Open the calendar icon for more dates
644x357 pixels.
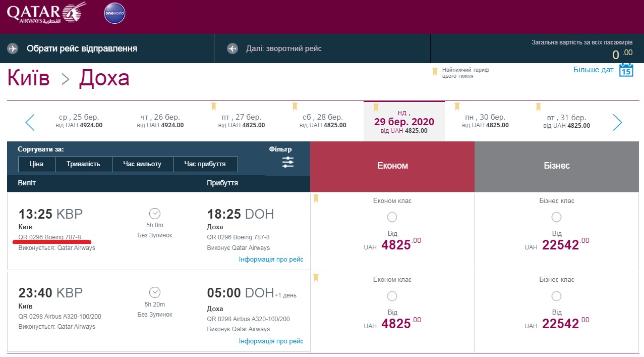626,70
